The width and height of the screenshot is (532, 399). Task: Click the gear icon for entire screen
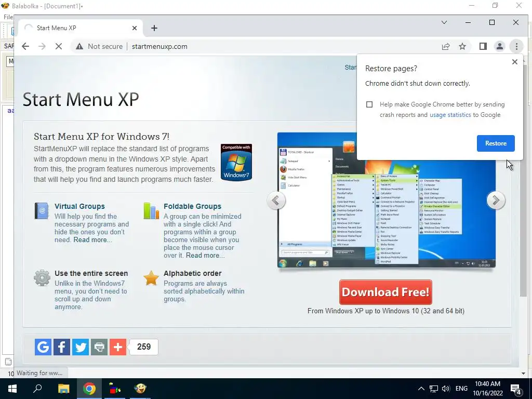pyautogui.click(x=42, y=278)
